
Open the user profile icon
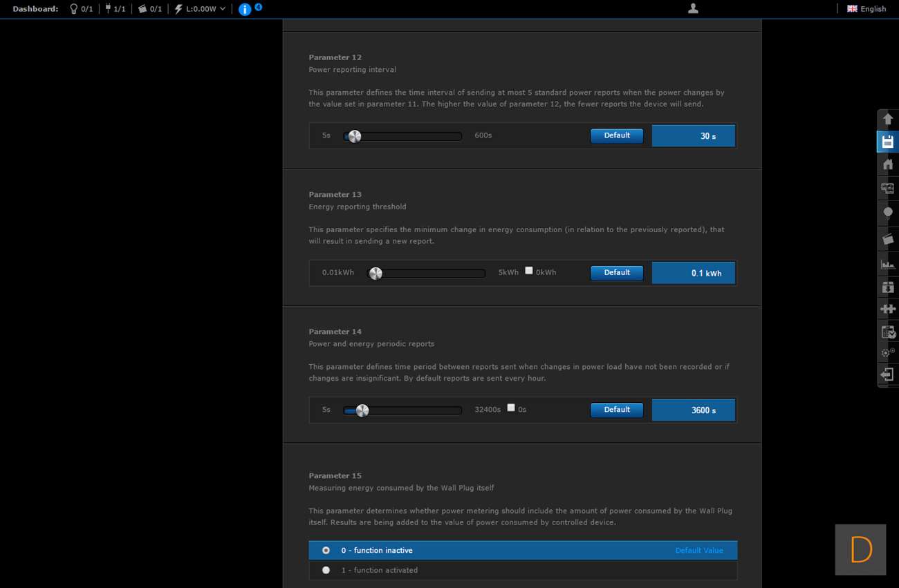pos(693,8)
